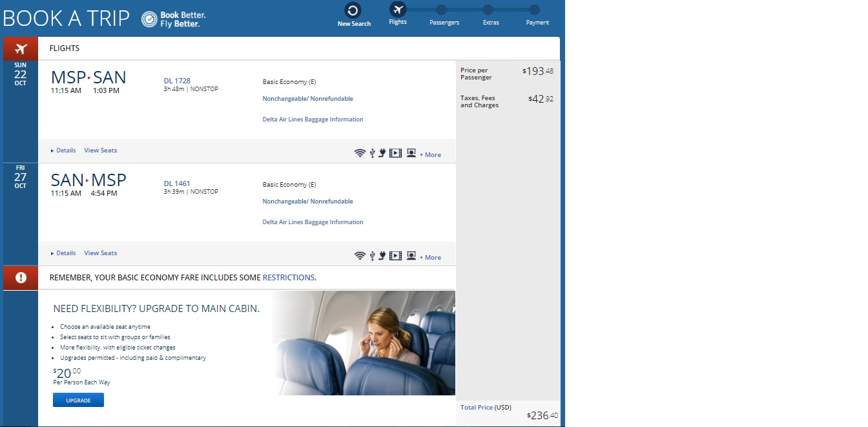Click the Payment progress step dot

pyautogui.click(x=534, y=10)
